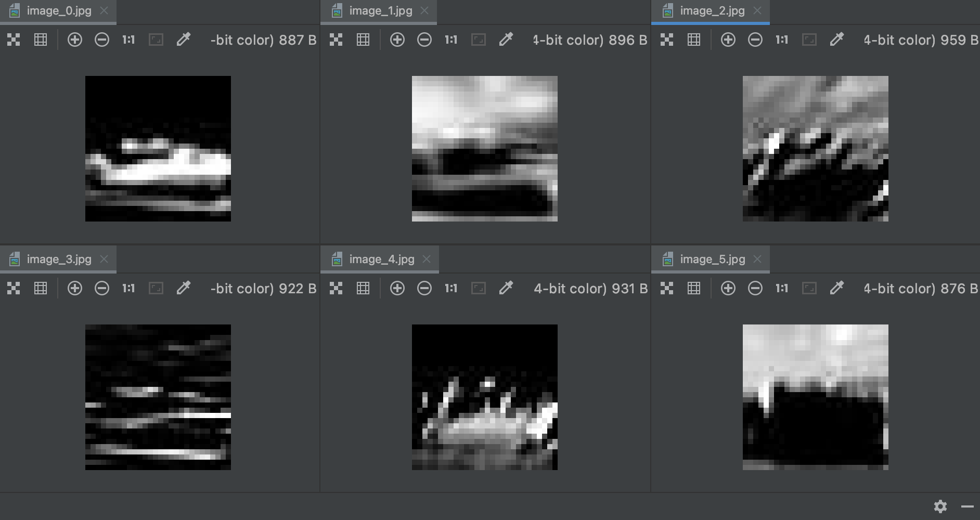
Task: Zoom in on image_3.jpg
Action: tap(75, 288)
